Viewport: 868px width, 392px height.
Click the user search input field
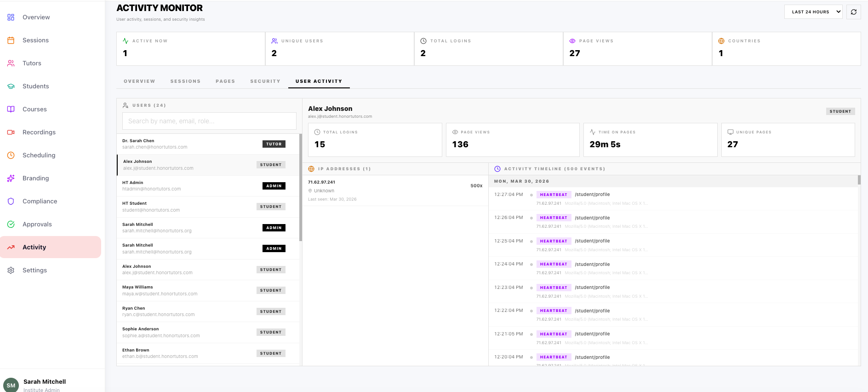209,121
